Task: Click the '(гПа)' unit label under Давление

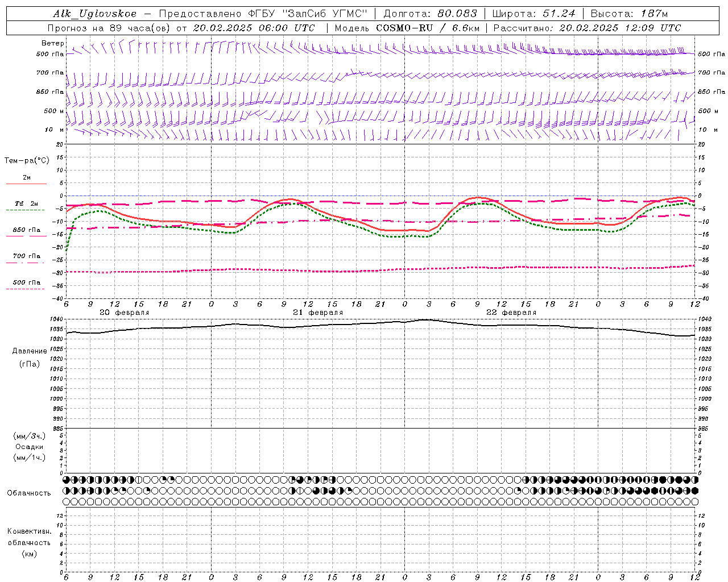Action: click(x=30, y=364)
